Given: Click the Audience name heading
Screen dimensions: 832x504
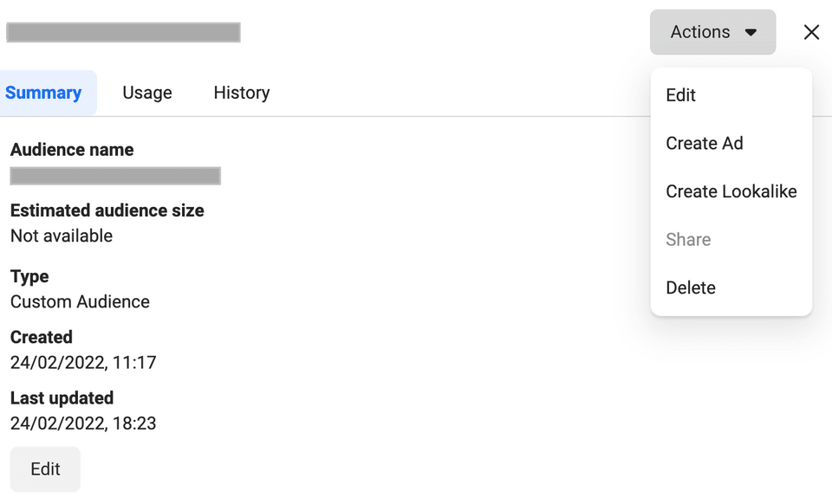Looking at the screenshot, I should click(72, 150).
